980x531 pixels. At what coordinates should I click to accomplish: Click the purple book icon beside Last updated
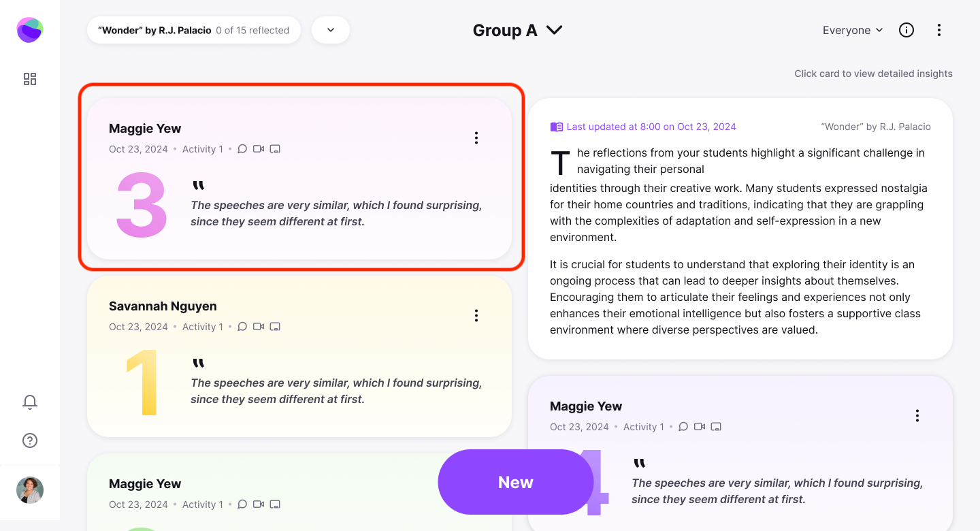[x=557, y=127]
